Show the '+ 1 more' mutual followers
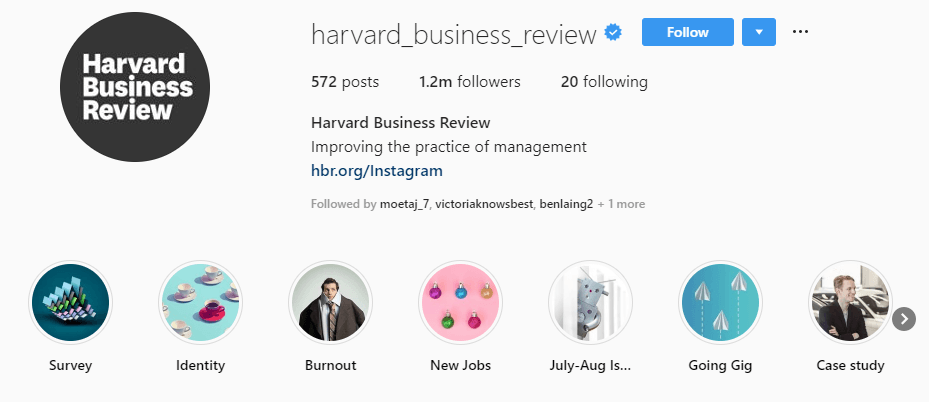 click(x=622, y=204)
